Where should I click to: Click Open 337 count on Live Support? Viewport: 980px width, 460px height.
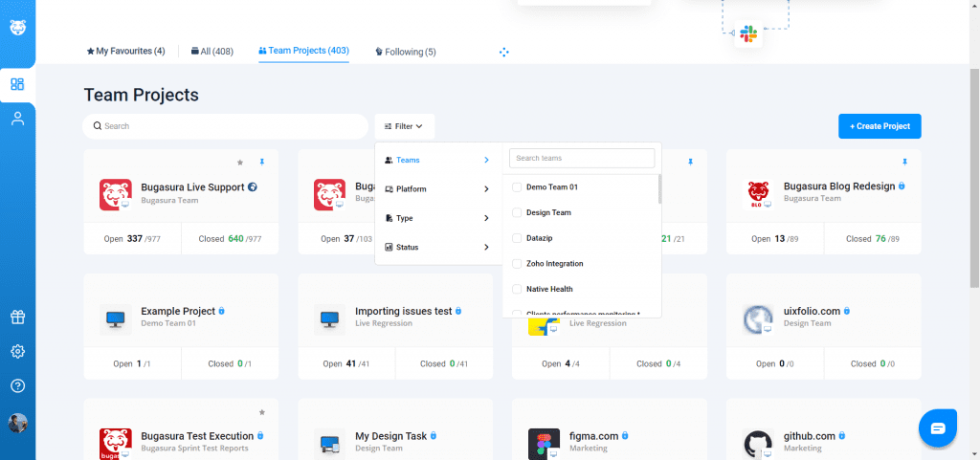132,238
